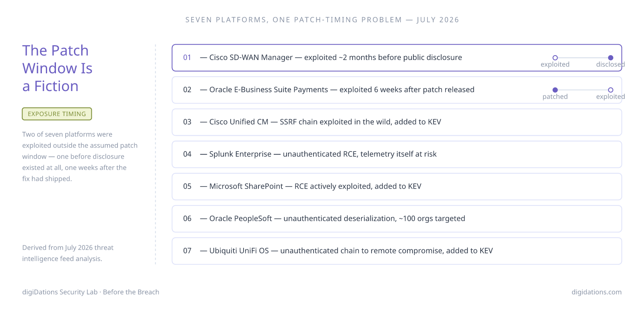Open the digidations.com link
This screenshot has height=311, width=644.
coord(597,292)
